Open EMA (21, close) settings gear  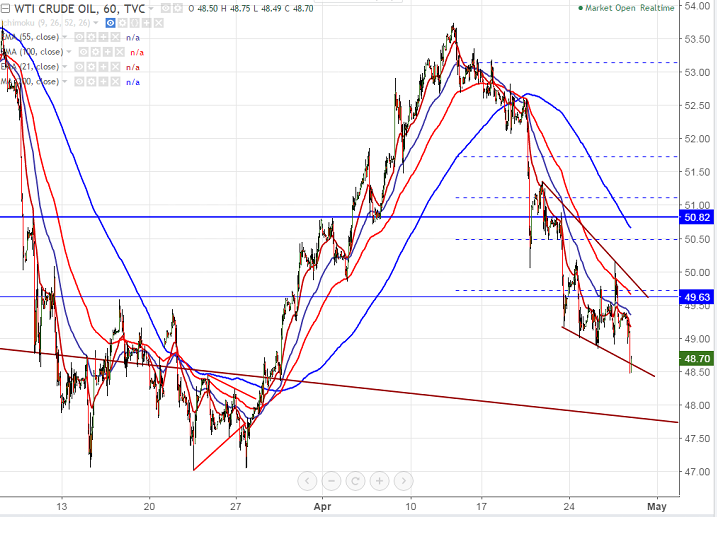click(91, 67)
